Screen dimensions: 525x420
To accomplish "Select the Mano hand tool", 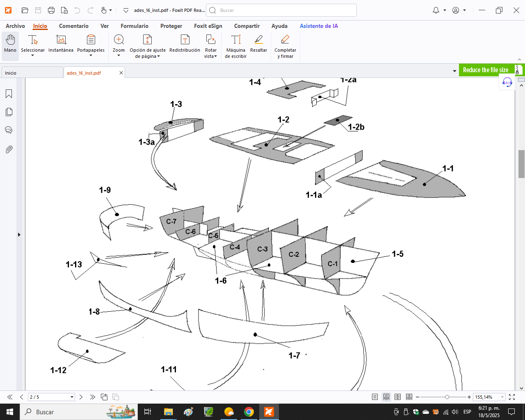I will 10,44.
